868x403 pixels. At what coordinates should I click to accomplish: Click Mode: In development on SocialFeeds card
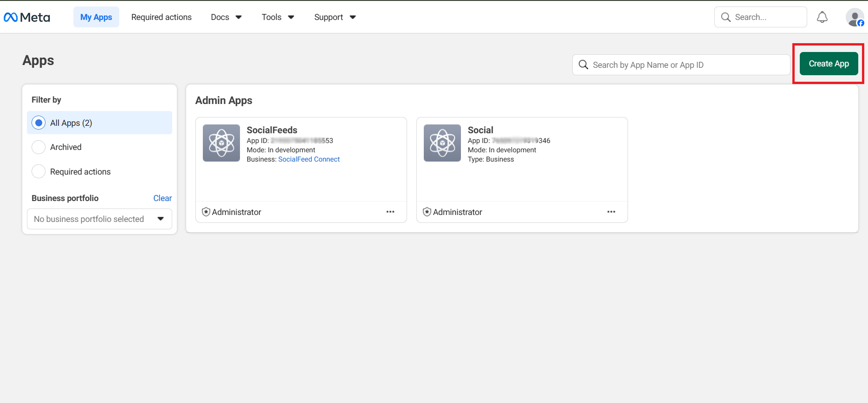(x=281, y=150)
